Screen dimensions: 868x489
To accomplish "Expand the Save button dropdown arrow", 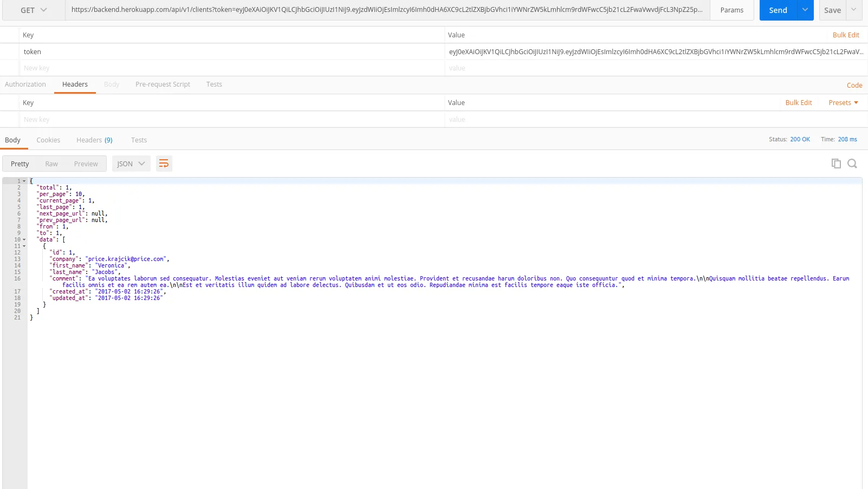I will point(854,10).
